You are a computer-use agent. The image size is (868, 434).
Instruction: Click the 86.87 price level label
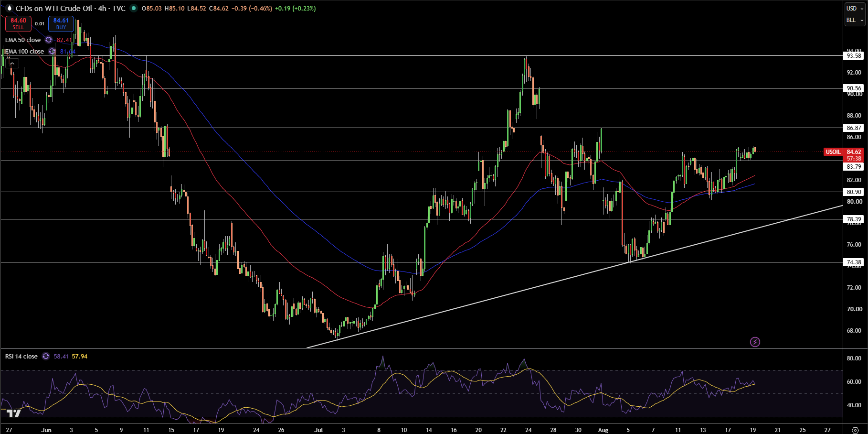(854, 128)
